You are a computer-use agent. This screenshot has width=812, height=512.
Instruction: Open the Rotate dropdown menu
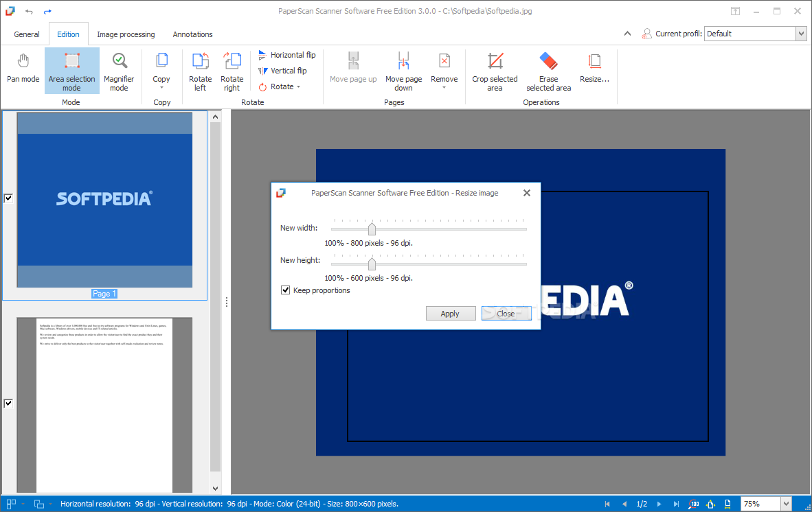(280, 87)
